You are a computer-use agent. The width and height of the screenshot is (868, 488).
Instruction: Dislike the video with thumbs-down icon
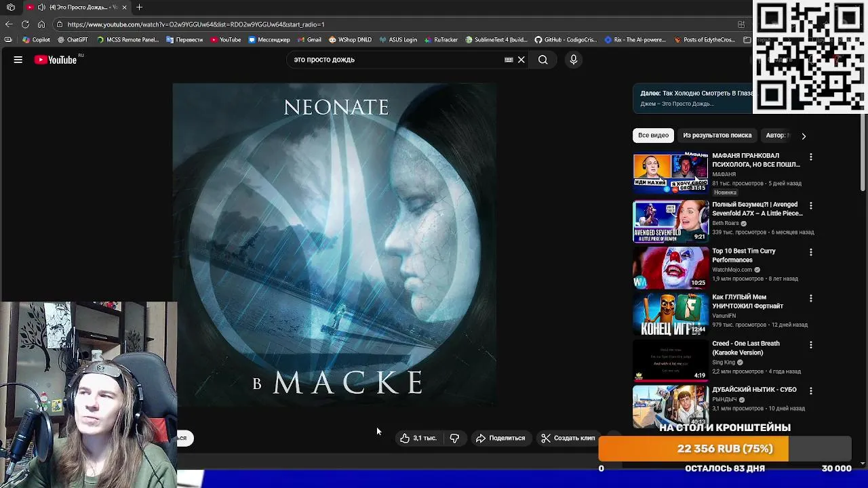click(x=454, y=438)
